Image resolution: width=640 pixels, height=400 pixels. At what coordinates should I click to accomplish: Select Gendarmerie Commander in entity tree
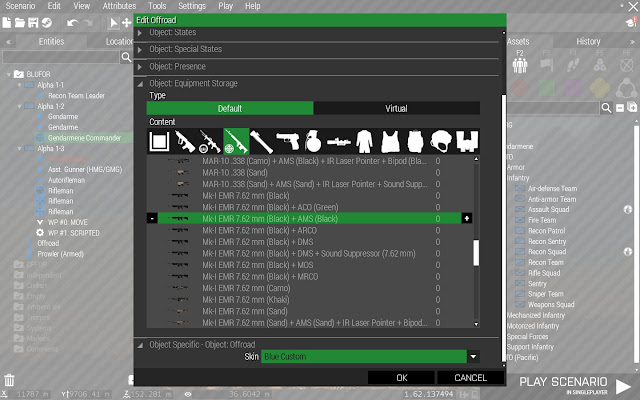coord(84,138)
